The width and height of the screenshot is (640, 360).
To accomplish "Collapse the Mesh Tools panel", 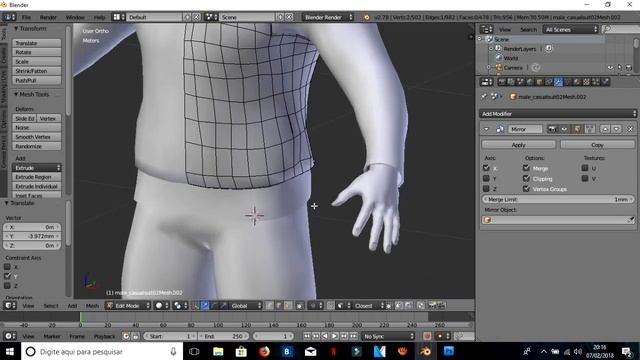I will 16,94.
